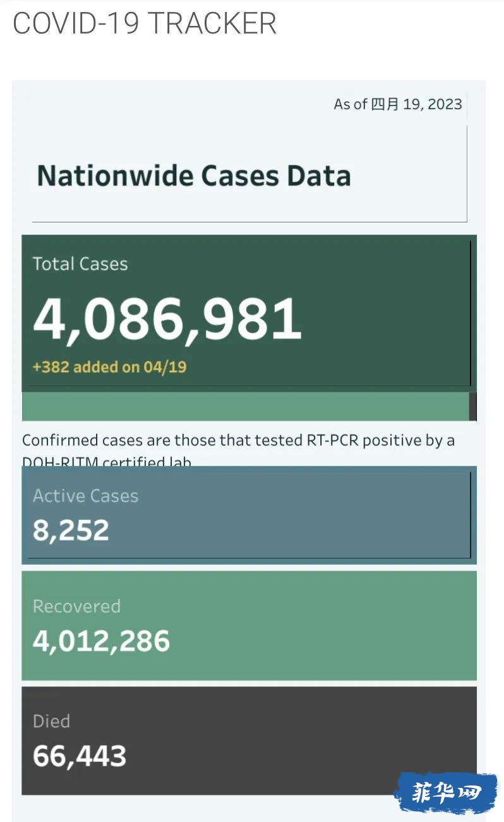Click the Confirmed cases RT-PCR description text
The image size is (504, 822).
tap(238, 449)
